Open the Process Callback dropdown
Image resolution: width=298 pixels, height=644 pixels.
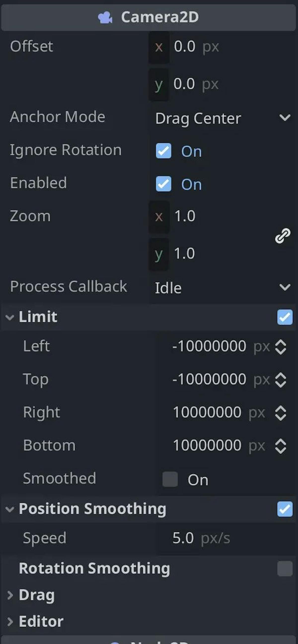click(222, 287)
